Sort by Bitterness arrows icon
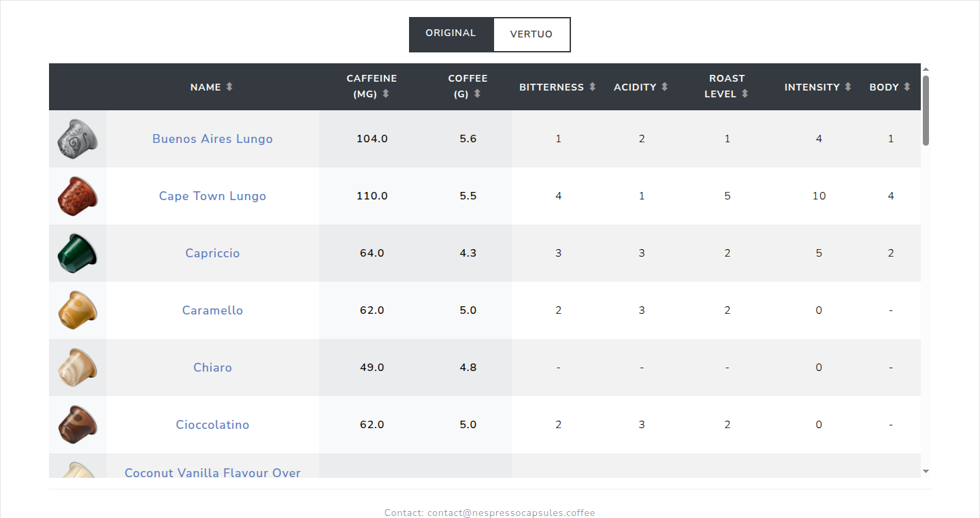This screenshot has height=518, width=980. coord(593,87)
